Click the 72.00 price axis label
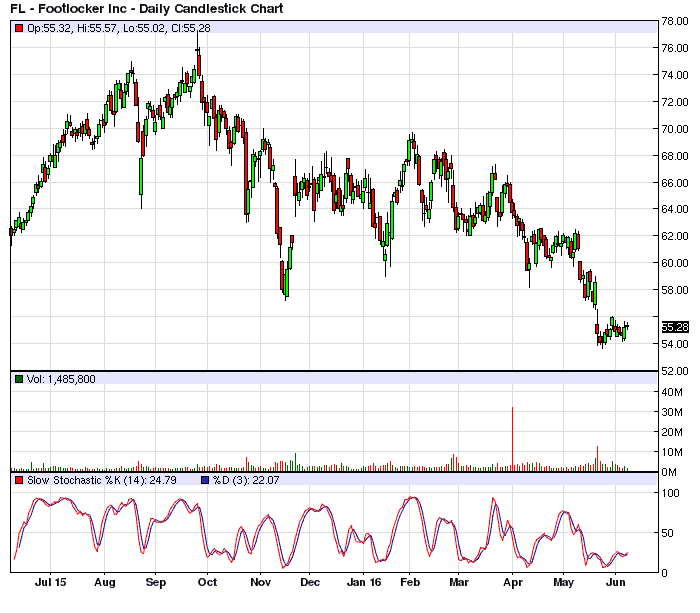Image resolution: width=700 pixels, height=613 pixels. click(675, 102)
